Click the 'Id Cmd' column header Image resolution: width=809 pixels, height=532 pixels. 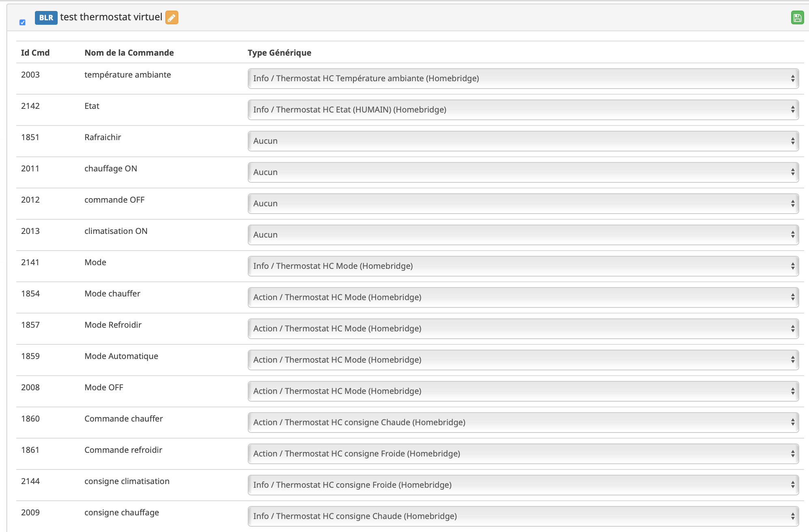(x=35, y=53)
